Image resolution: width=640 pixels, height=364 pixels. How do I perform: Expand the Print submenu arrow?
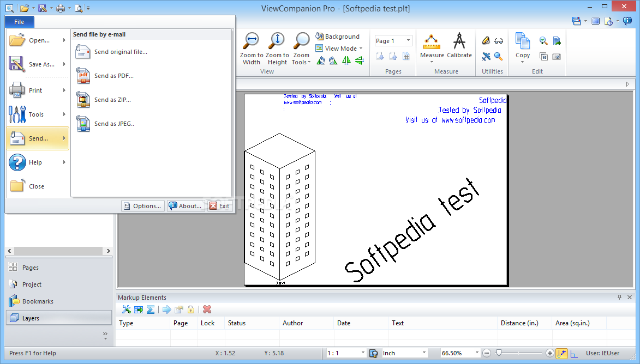(64, 90)
